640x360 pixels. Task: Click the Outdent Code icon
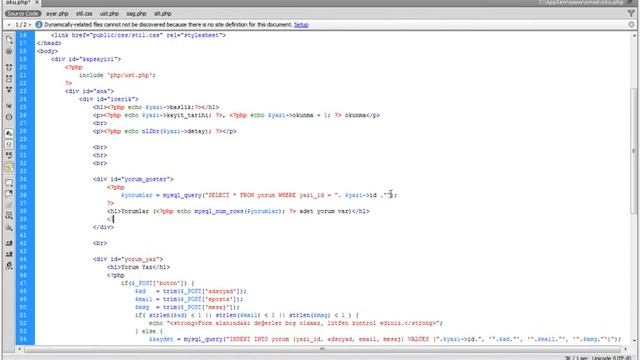[x=9, y=254]
